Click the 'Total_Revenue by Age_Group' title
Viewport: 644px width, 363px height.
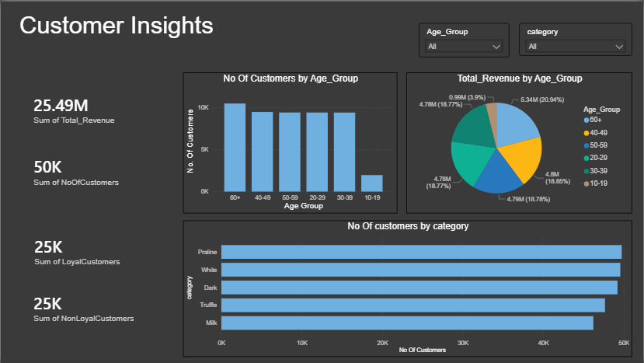click(x=520, y=79)
